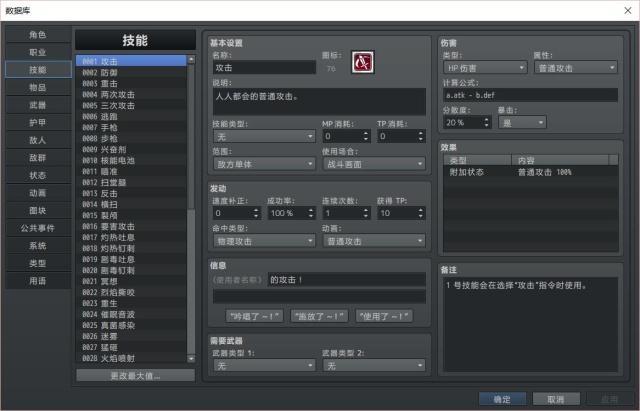Click the 取消 button
The width and height of the screenshot is (640, 411).
pyautogui.click(x=556, y=399)
